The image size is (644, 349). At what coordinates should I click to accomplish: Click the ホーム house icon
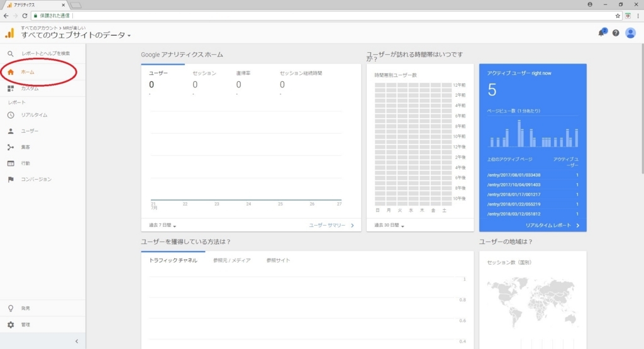[11, 72]
